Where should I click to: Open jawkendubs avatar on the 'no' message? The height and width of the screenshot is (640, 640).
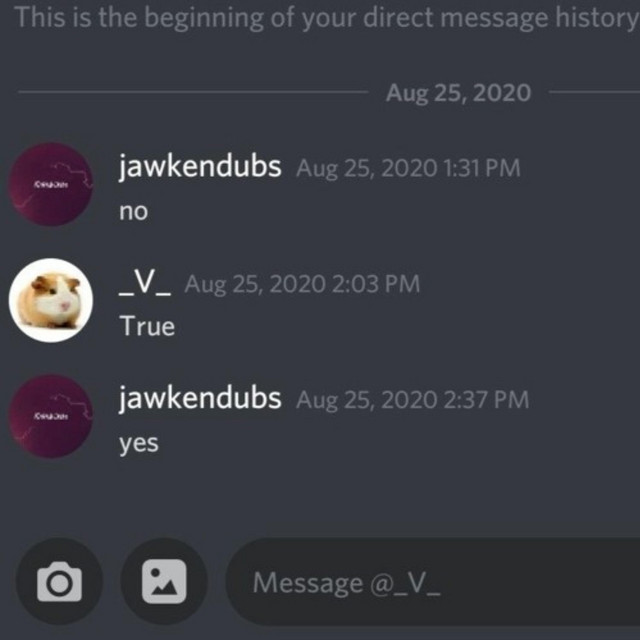click(x=51, y=184)
